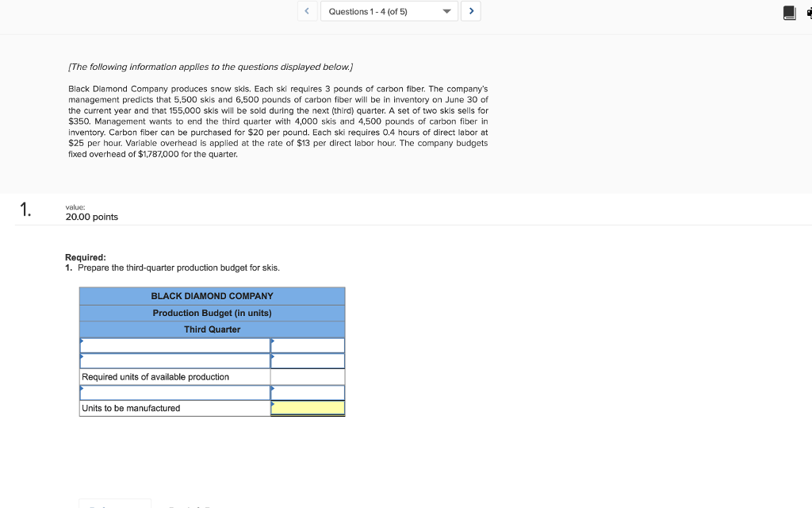Image resolution: width=812 pixels, height=508 pixels.
Task: Click '[The following information applies...' italic note
Action: [x=210, y=67]
